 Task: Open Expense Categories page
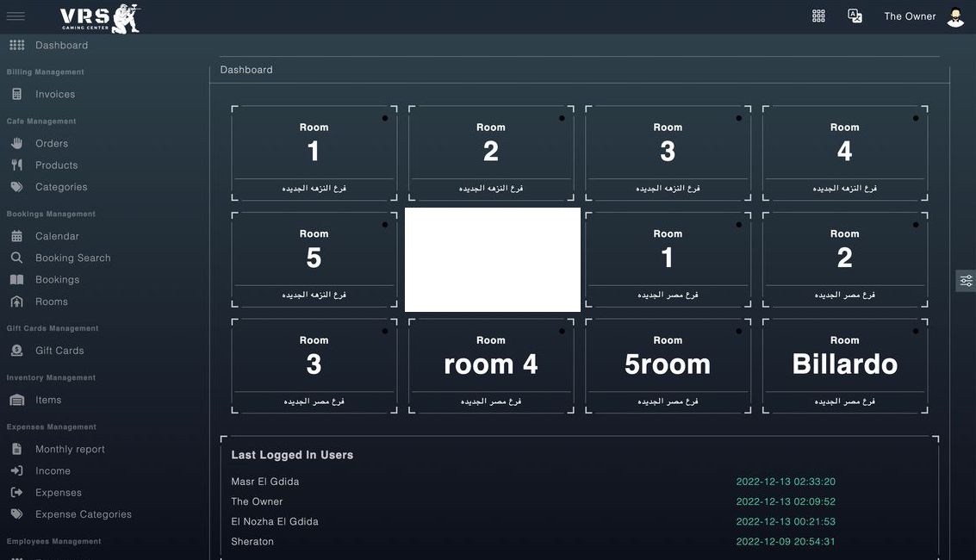[84, 514]
